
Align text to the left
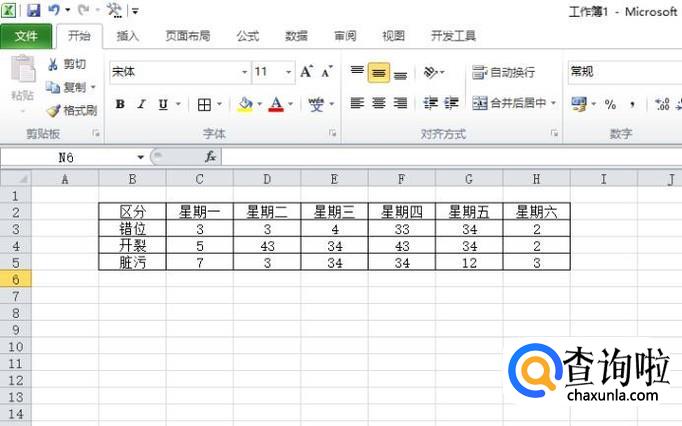pyautogui.click(x=357, y=103)
